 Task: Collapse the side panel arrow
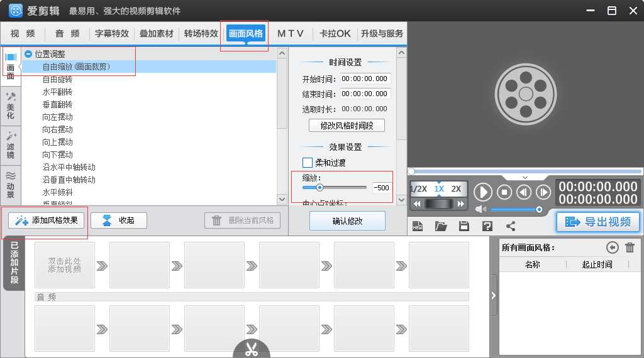click(x=494, y=296)
